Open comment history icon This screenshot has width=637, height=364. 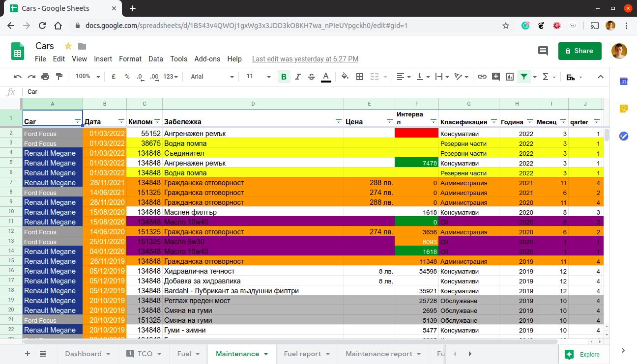[x=543, y=51]
